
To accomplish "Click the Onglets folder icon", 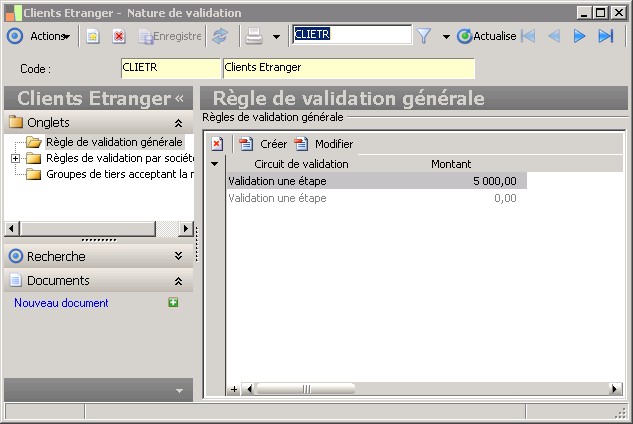I will point(16,122).
